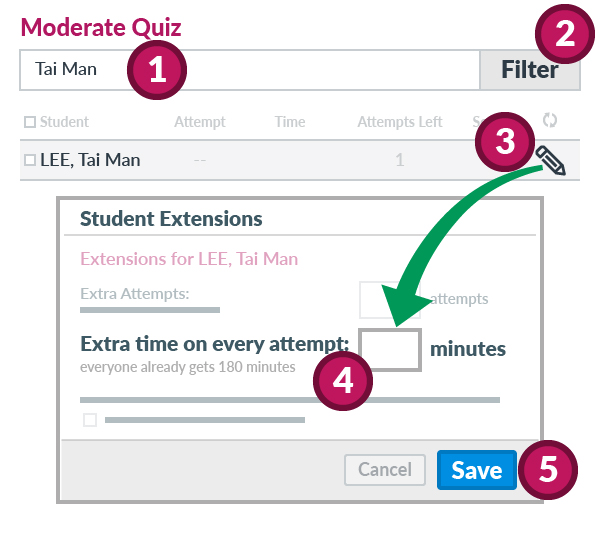Tick the checkbox at the bottom of Student Extensions
Image resolution: width=600 pixels, height=540 pixels.
(90, 420)
